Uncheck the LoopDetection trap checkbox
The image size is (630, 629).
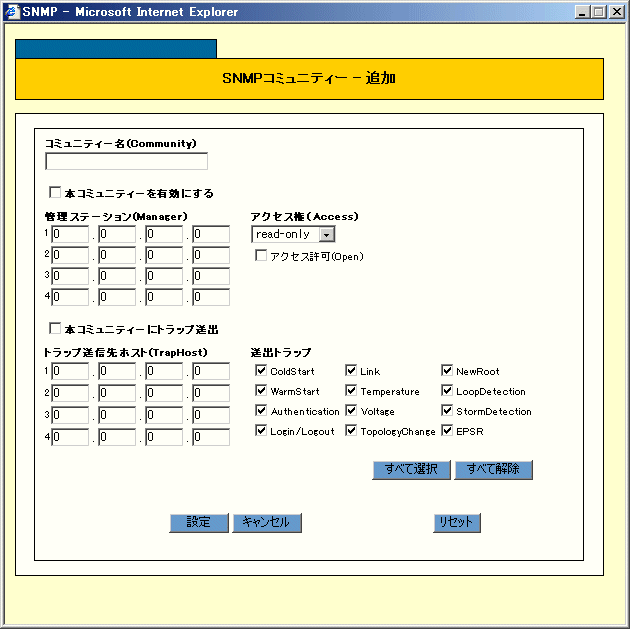[447, 390]
